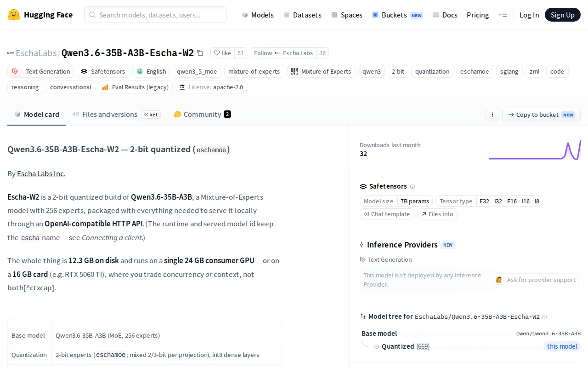This screenshot has height=368, width=588.
Task: Click the conversational tag
Action: coord(71,87)
